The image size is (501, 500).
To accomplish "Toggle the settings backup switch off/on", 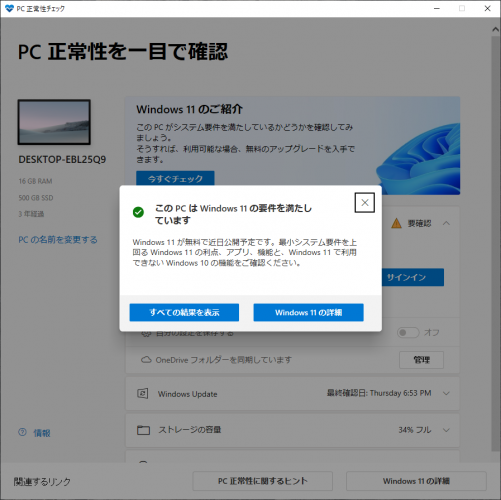I will pyautogui.click(x=408, y=332).
